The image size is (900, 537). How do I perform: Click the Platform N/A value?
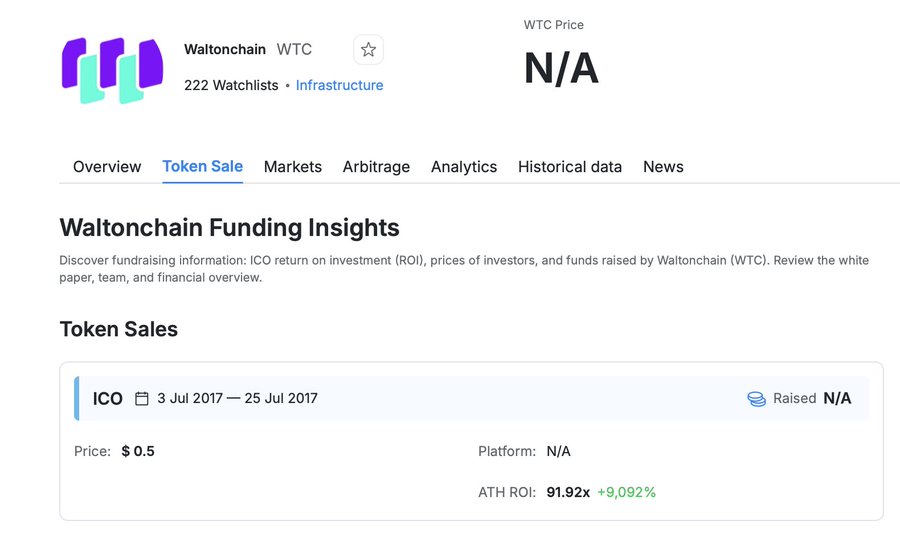point(558,452)
